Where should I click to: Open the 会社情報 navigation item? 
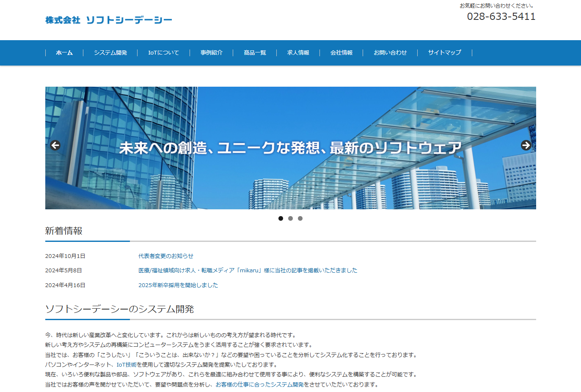tap(341, 53)
